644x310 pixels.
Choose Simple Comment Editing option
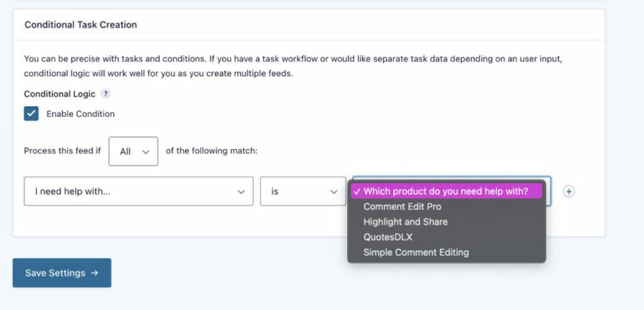tap(416, 252)
